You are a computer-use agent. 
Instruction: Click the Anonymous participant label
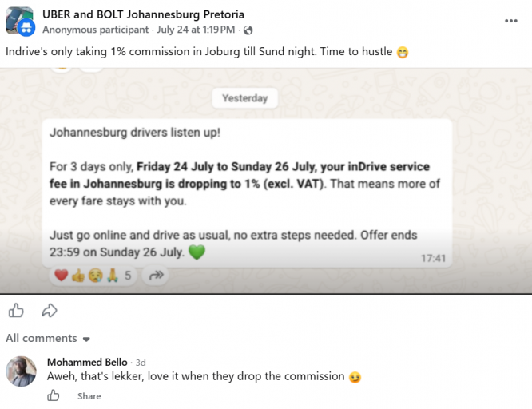(x=95, y=30)
